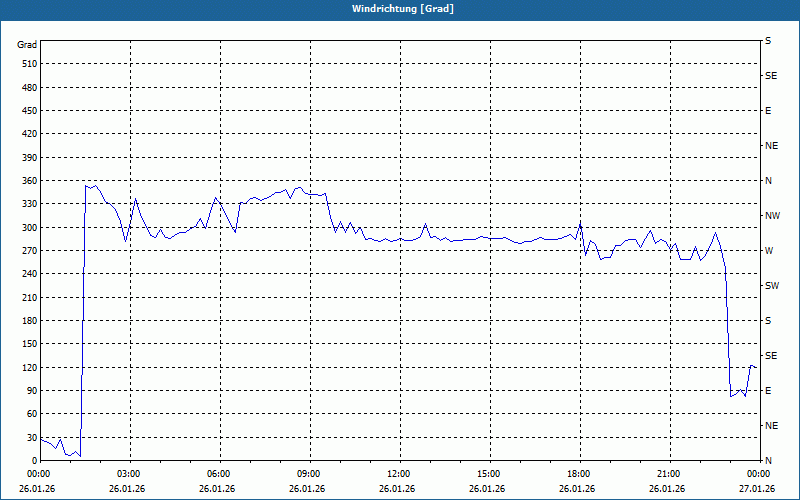Select the 26.01.26 date beneath 12:00
The width and height of the screenshot is (800, 500).
(x=397, y=489)
